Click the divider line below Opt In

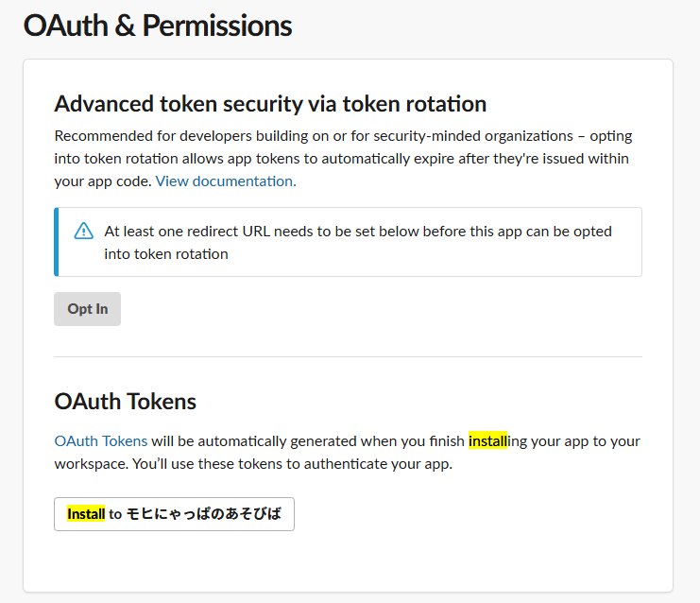[349, 357]
